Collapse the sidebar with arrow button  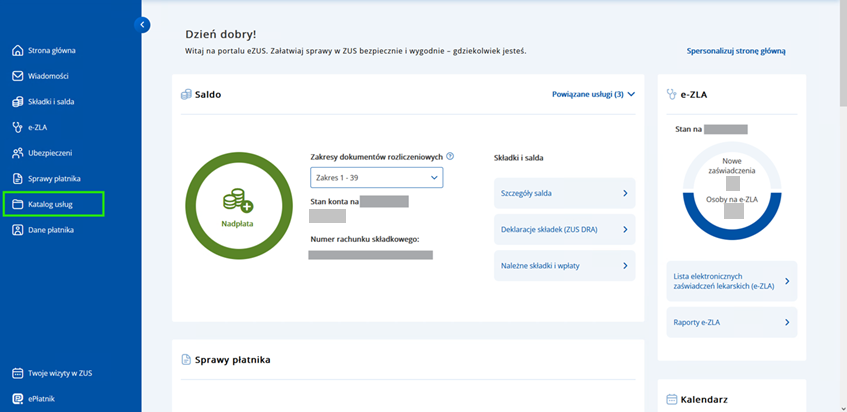pos(142,24)
